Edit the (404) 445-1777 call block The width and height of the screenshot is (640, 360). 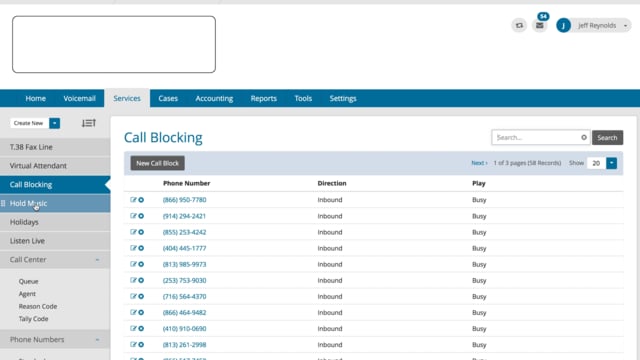click(x=133, y=248)
